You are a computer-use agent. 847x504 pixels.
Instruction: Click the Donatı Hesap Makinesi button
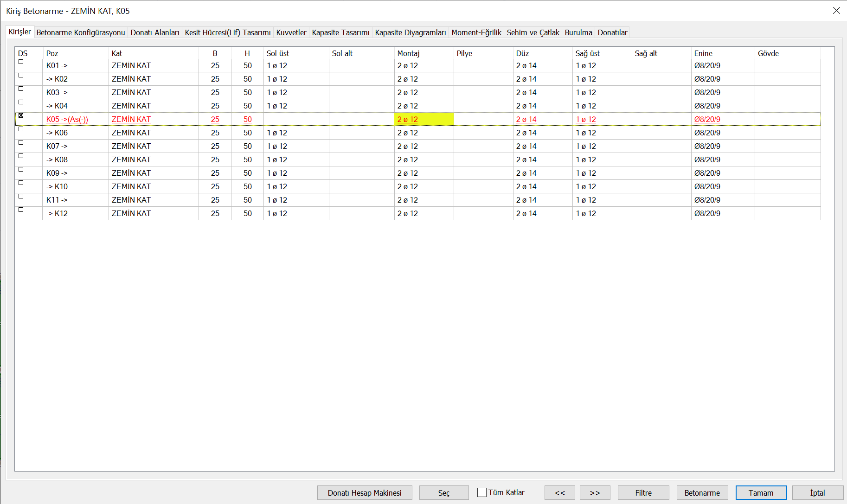[365, 493]
